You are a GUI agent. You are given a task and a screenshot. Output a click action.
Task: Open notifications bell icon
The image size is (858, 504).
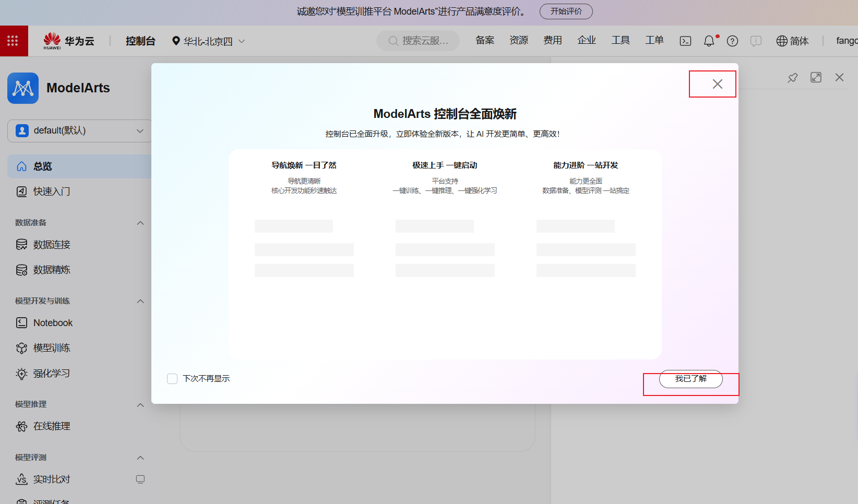point(709,41)
